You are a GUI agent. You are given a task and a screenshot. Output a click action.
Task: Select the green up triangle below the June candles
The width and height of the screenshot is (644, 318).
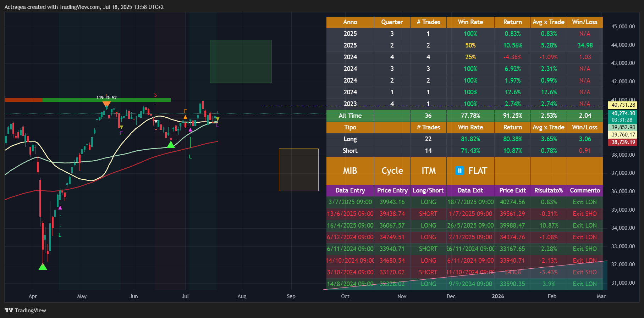[171, 144]
